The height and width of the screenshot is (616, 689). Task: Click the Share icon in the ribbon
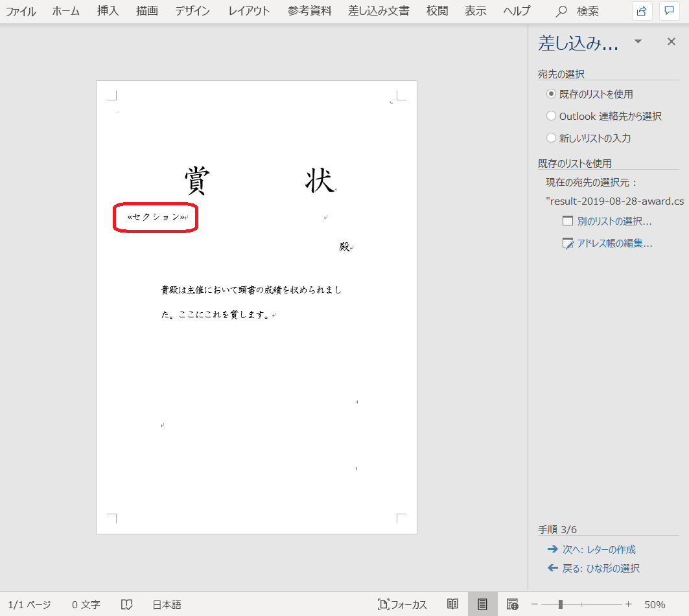pyautogui.click(x=642, y=11)
